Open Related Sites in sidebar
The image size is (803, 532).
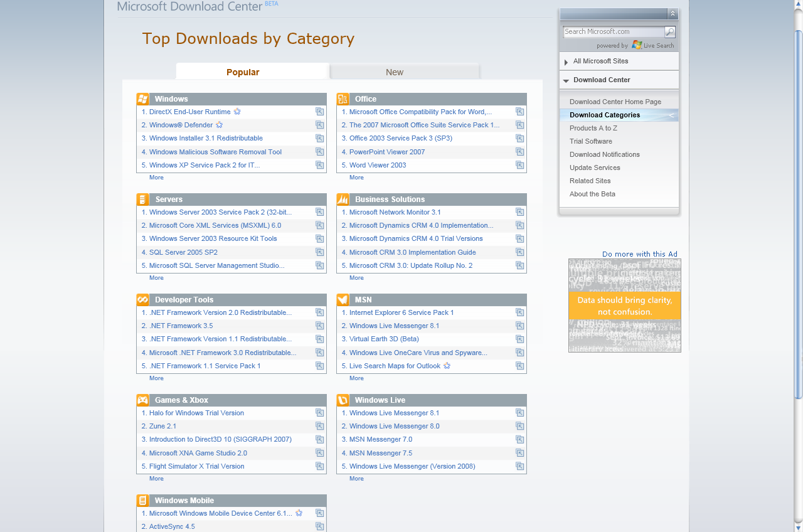click(590, 181)
